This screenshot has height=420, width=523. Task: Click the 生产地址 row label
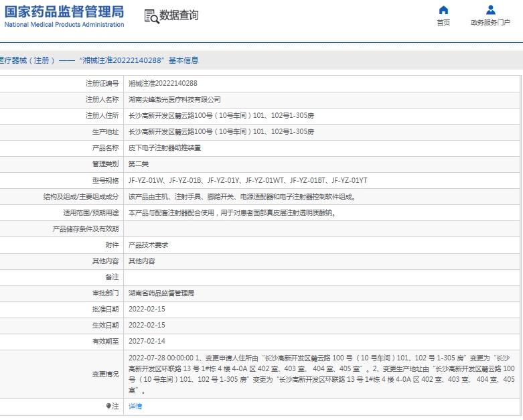click(105, 131)
